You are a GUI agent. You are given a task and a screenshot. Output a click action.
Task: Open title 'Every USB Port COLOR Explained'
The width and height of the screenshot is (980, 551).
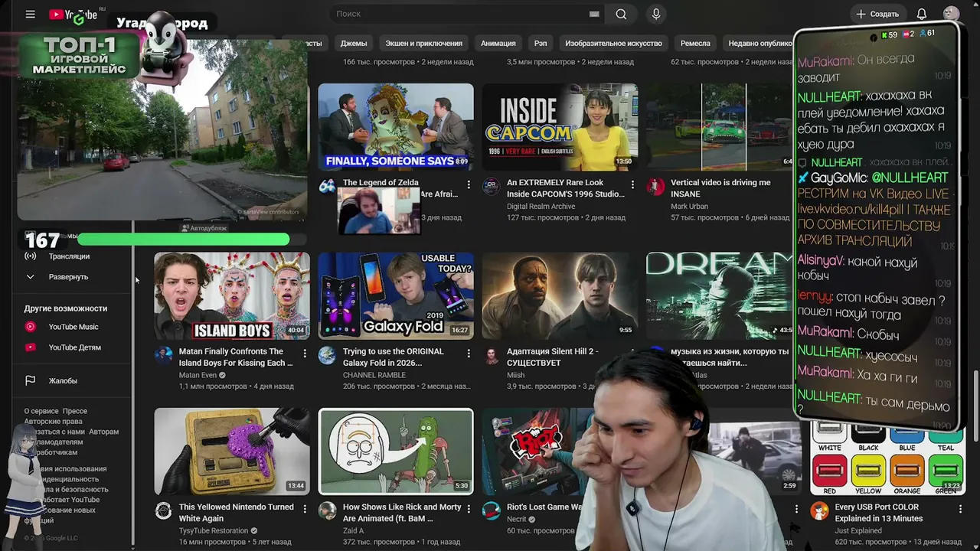pos(879,513)
